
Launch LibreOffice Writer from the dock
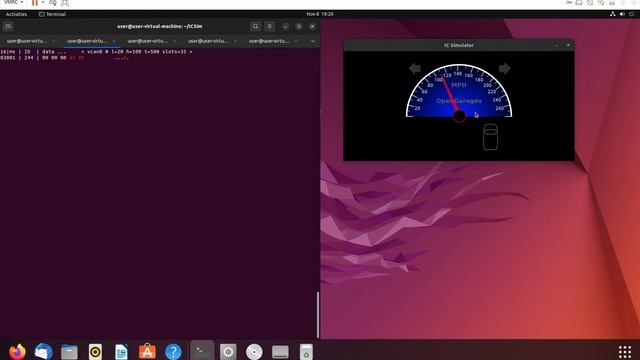click(x=121, y=351)
